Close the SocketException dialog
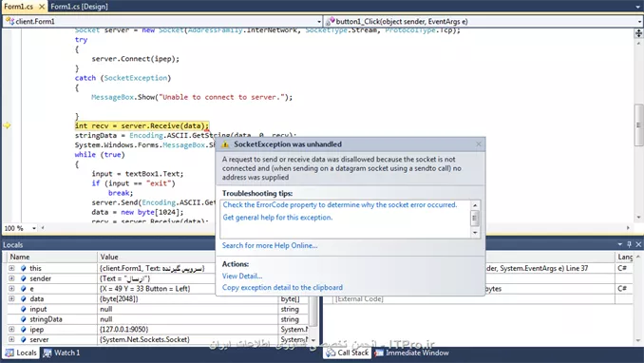Screen dimensions: 644x363 479,143
